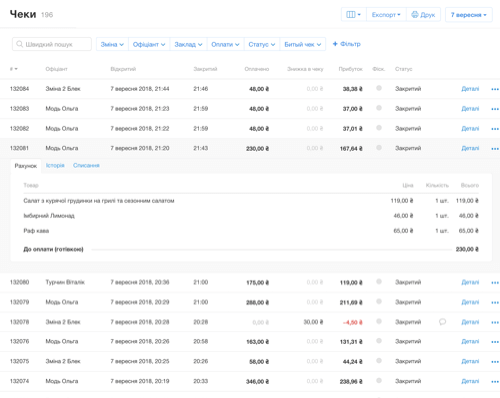Screen dimensions: 500x398
Task: Click fiscal status dot for check 132074
Action: (x=379, y=381)
